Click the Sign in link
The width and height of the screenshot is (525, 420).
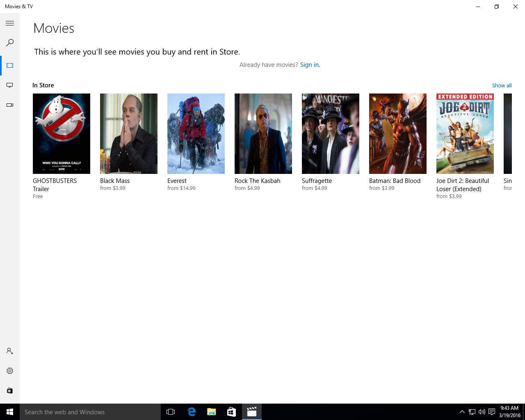pos(310,65)
